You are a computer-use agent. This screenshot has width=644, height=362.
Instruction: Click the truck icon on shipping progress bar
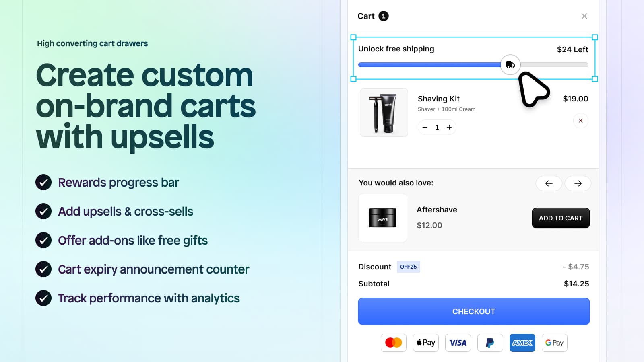[510, 64]
